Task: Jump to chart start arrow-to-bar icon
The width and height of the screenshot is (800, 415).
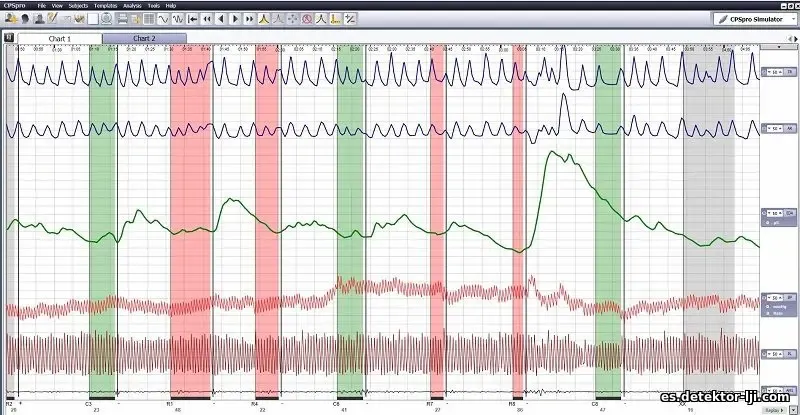Action: (192, 19)
